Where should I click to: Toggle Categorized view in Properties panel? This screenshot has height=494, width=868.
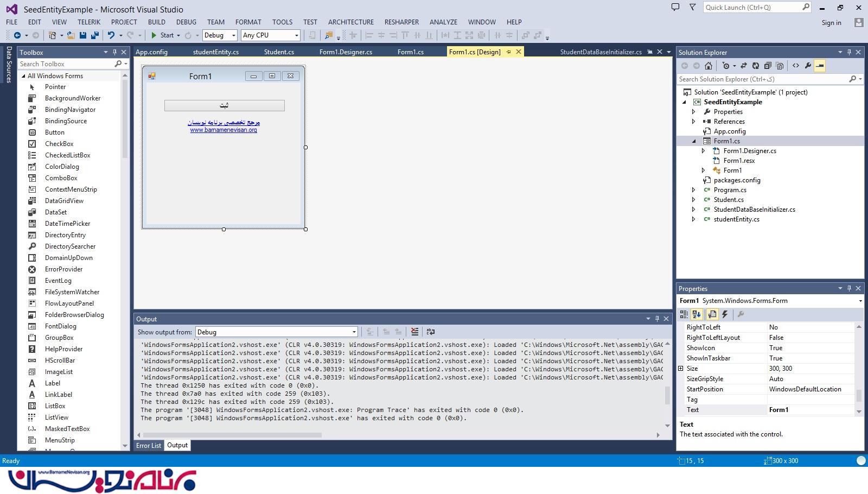click(684, 314)
